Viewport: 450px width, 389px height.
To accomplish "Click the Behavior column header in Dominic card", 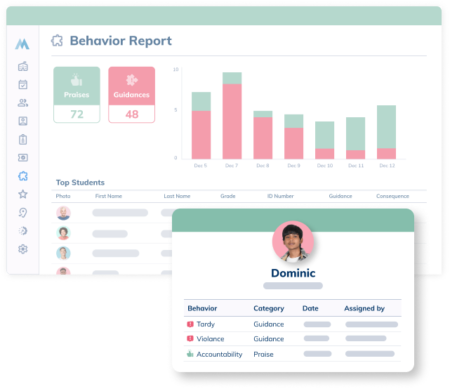I will (202, 308).
